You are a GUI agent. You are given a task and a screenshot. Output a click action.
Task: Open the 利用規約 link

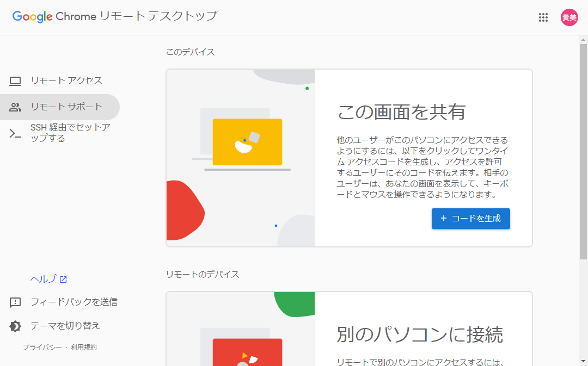[x=83, y=348]
